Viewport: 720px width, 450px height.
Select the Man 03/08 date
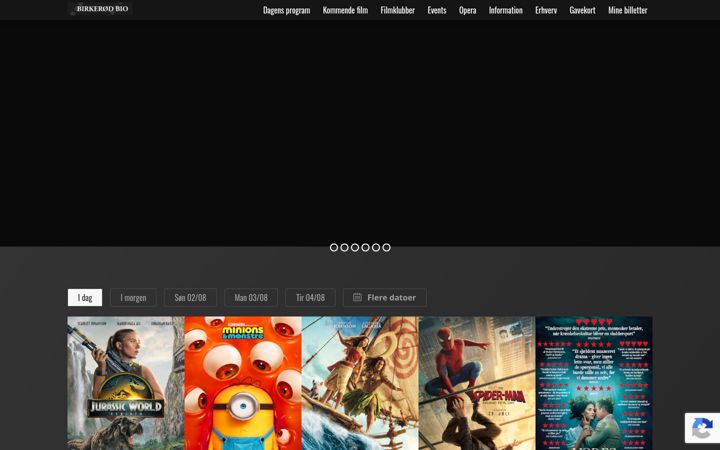tap(251, 298)
